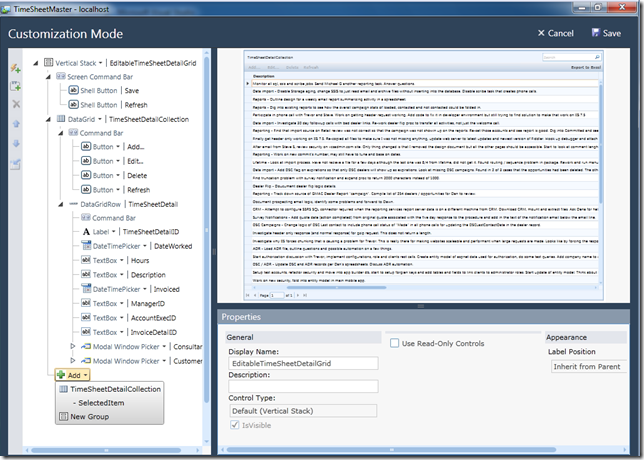The height and width of the screenshot is (460, 644).
Task: Click the page number box in preview
Action: coord(276,295)
